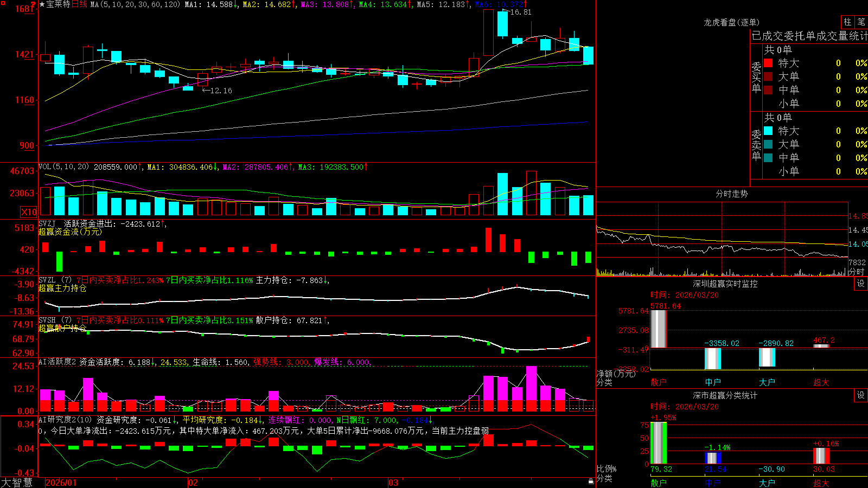The height and width of the screenshot is (488, 868).
Task: Click the 龙虎看盘(逐单) panel title
Action: [731, 22]
